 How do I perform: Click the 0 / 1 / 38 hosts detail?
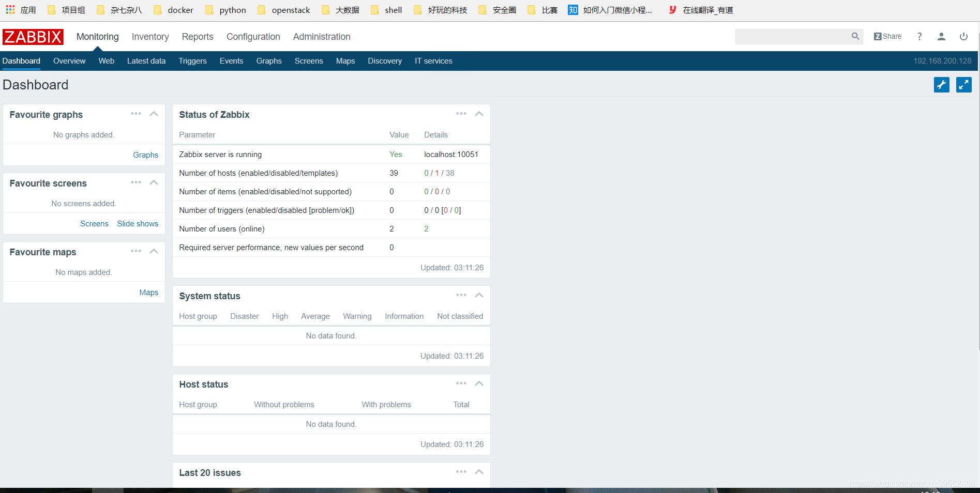[439, 173]
